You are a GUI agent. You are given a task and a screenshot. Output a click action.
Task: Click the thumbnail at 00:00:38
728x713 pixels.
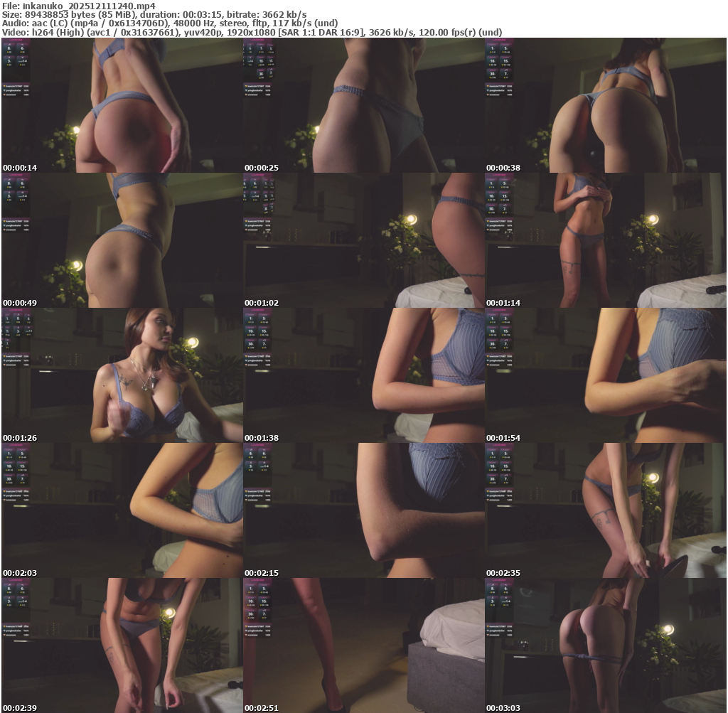click(605, 105)
